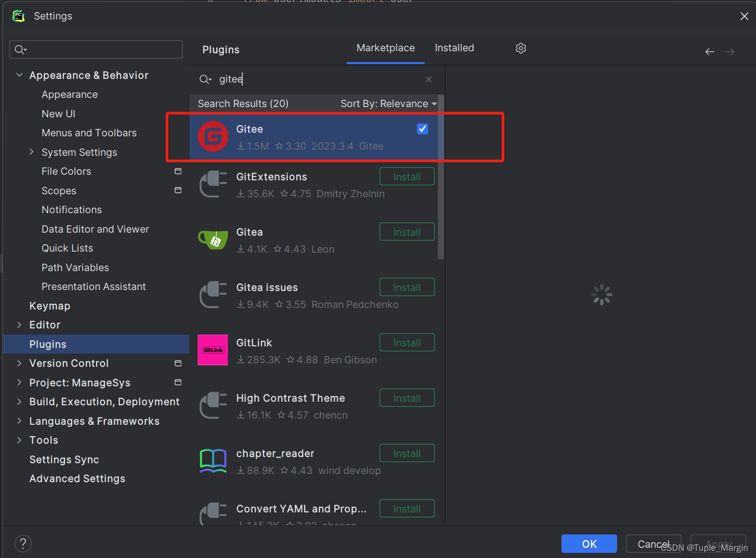Select the Data Editor and Viewer item
Screen dimensions: 756x558
click(95, 229)
